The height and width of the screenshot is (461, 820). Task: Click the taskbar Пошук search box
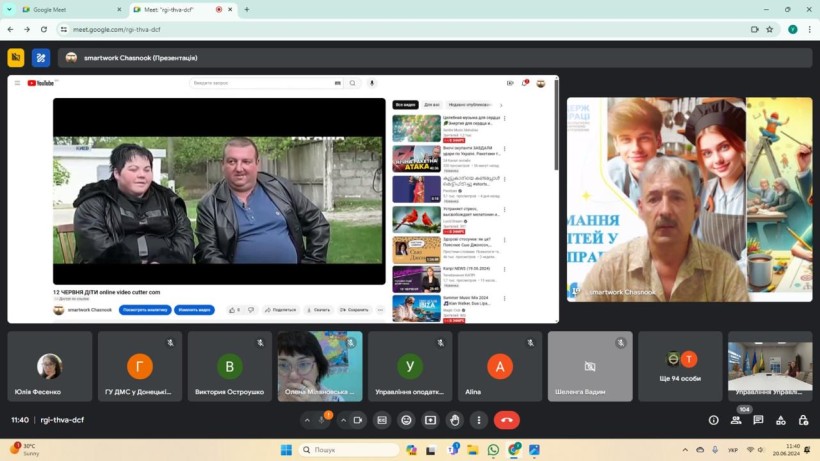(x=349, y=450)
